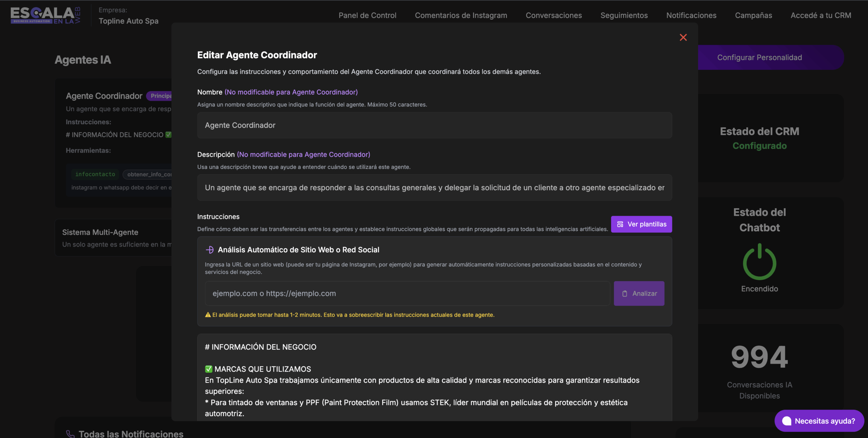Click the chatbot power icon
Image resolution: width=868 pixels, height=438 pixels.
click(759, 262)
